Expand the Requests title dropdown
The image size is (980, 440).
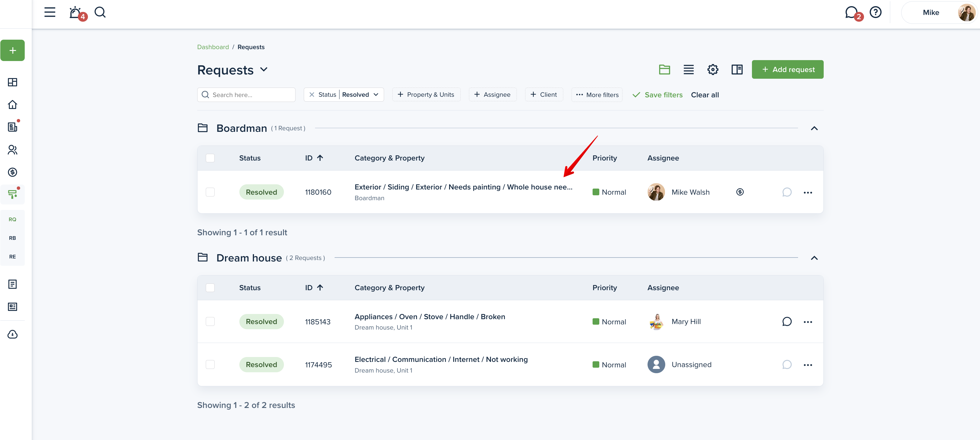coord(264,70)
